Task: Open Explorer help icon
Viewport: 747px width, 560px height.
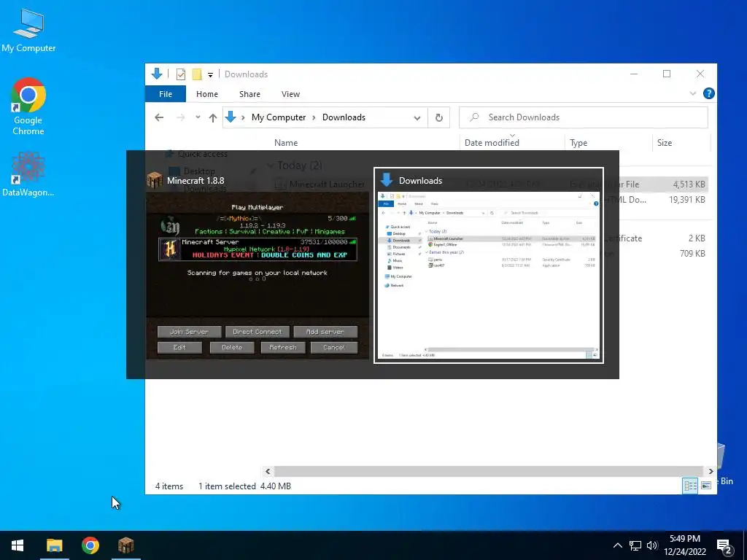Action: click(x=709, y=93)
